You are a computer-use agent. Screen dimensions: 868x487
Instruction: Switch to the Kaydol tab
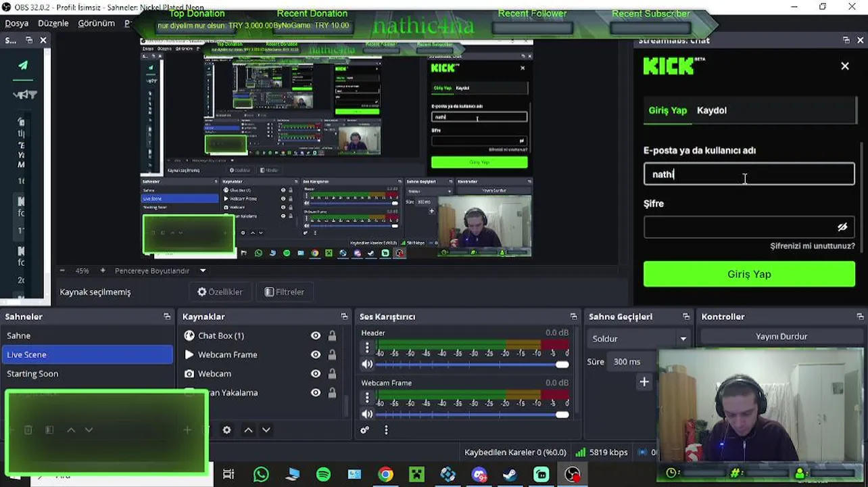click(x=712, y=110)
